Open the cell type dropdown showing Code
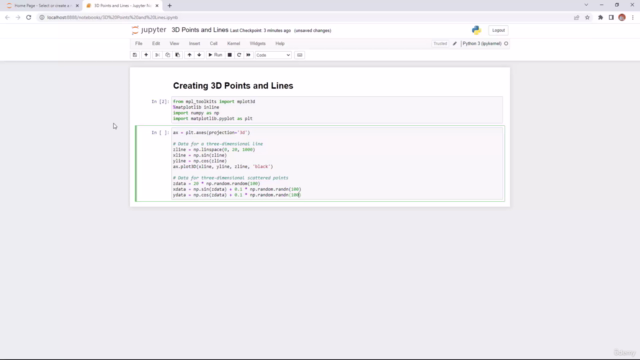Screen dimensions: 640x360 (273, 55)
